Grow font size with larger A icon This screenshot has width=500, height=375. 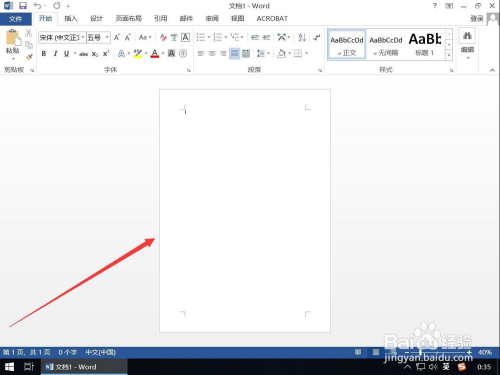[x=116, y=37]
